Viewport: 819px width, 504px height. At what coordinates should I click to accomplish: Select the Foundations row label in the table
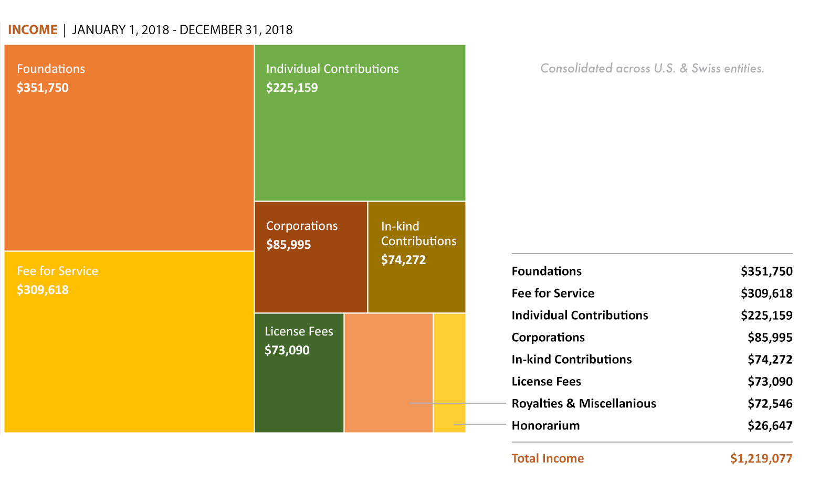pyautogui.click(x=547, y=271)
